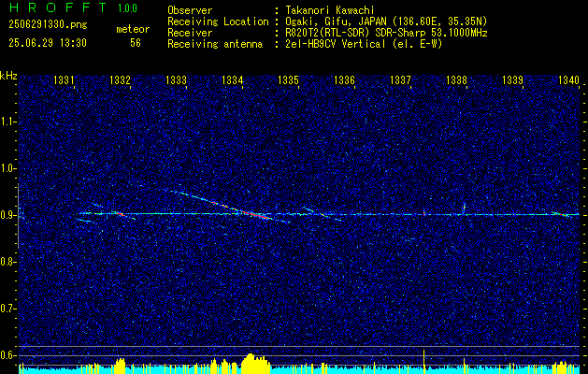Click the red echo burst near 1332
The width and height of the screenshot is (588, 374).
[120, 214]
